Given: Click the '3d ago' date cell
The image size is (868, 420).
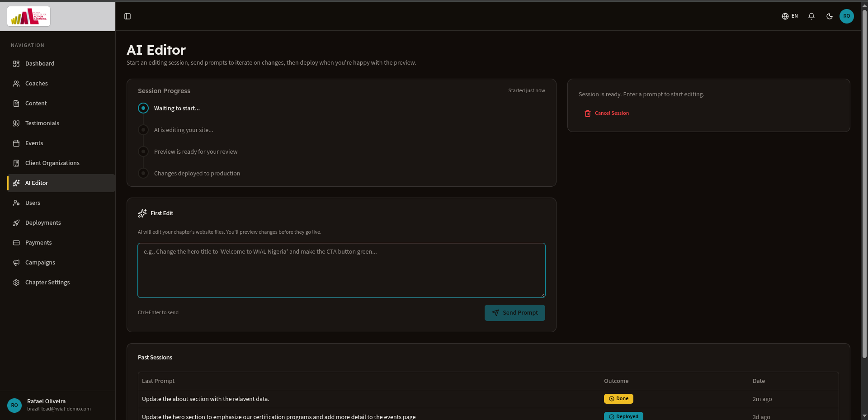Looking at the screenshot, I should pyautogui.click(x=761, y=417).
